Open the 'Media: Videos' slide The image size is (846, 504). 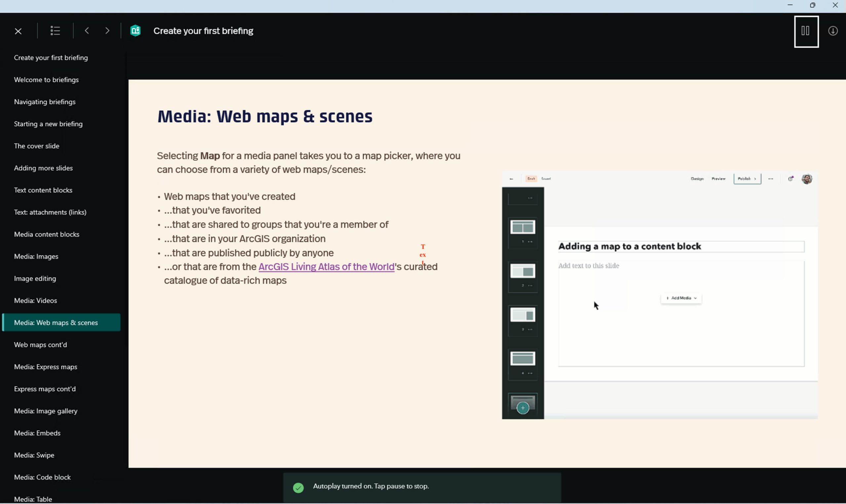click(x=35, y=300)
